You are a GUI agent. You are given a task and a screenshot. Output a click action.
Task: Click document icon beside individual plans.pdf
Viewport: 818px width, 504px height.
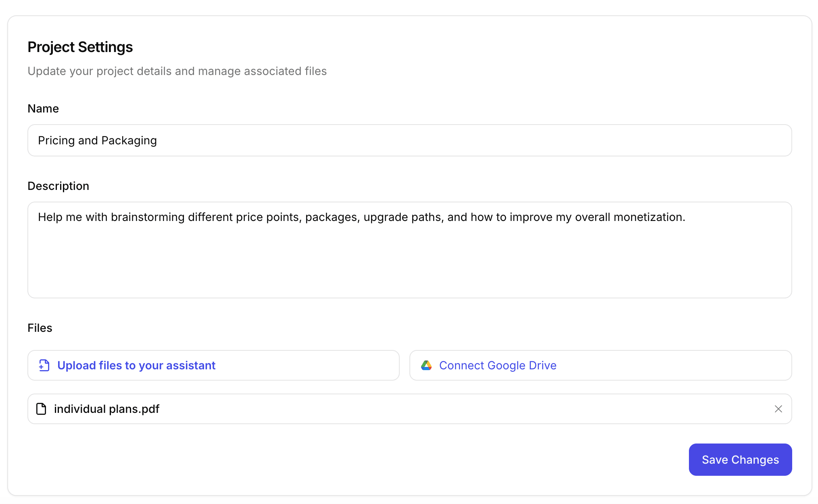point(41,409)
